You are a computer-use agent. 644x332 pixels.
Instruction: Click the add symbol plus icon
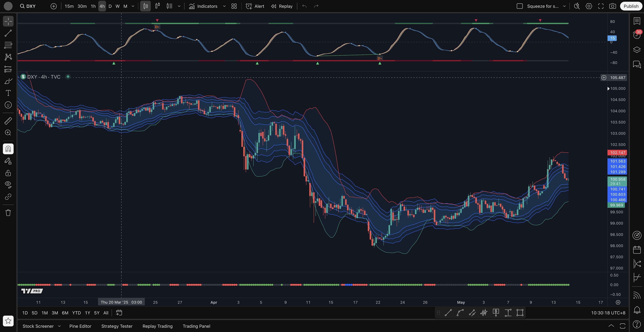(53, 6)
